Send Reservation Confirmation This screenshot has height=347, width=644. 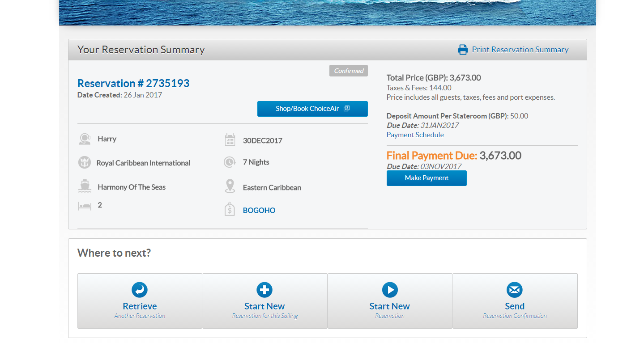pos(515,301)
